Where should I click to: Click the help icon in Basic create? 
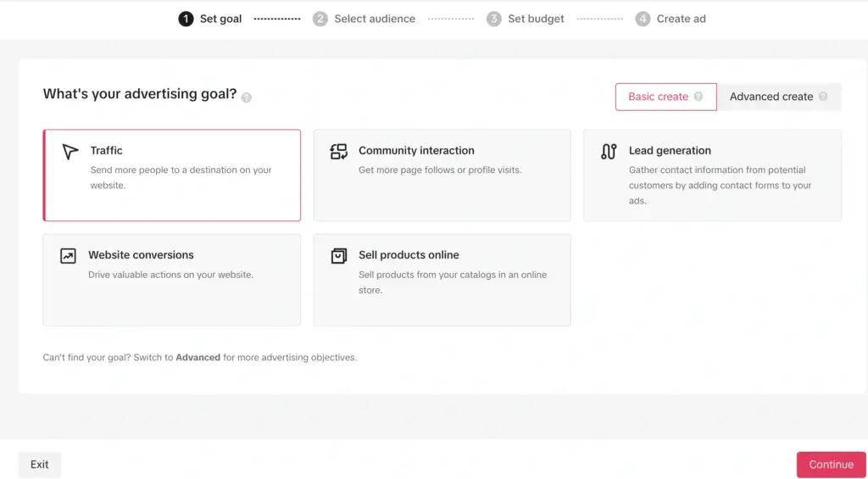click(698, 97)
